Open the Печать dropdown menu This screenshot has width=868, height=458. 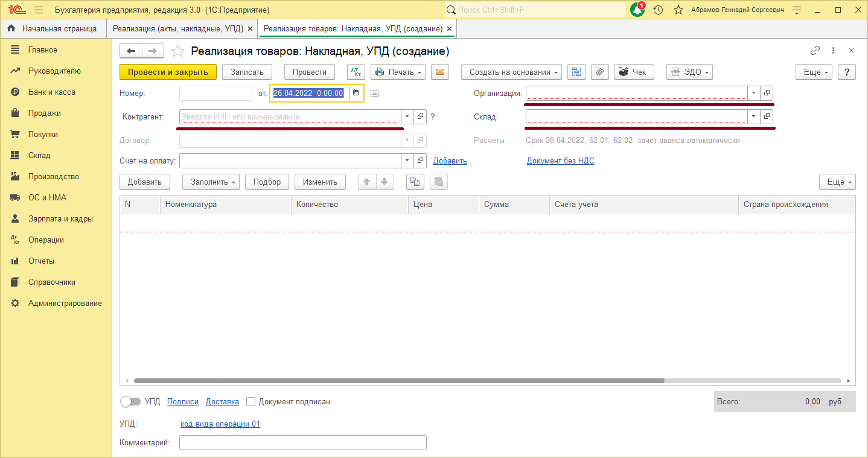[x=398, y=72]
